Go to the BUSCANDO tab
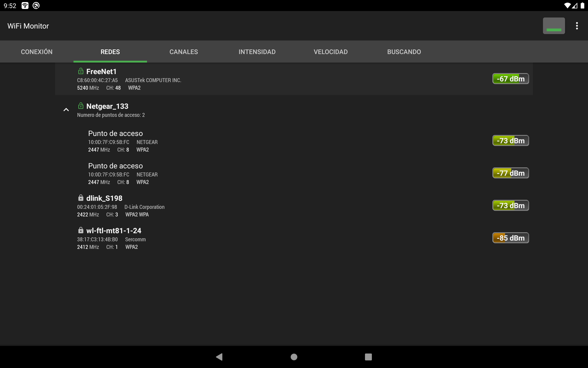Screen dimensions: 588x368 tap(404, 52)
